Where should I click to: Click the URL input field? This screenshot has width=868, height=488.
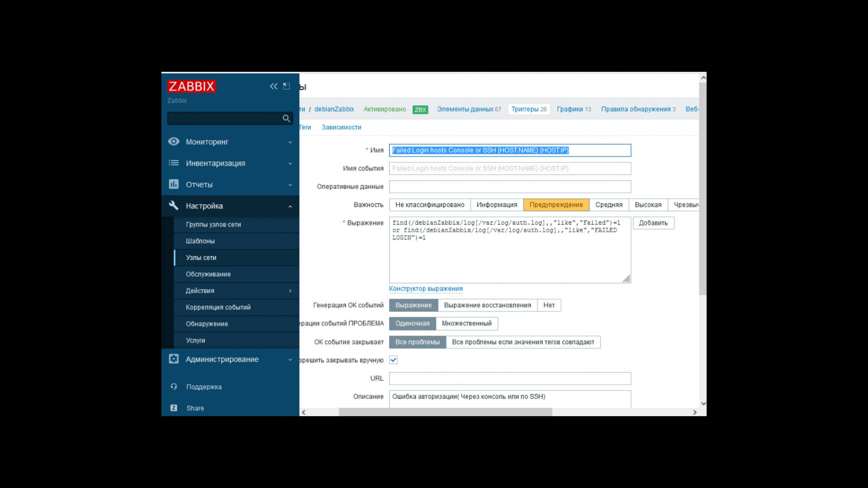point(510,378)
